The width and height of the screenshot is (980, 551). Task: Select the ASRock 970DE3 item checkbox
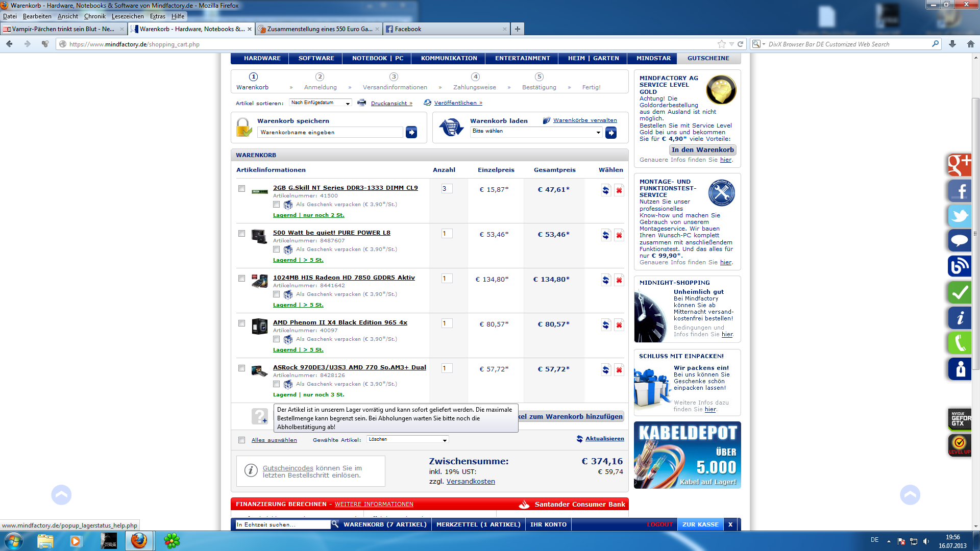click(x=241, y=368)
